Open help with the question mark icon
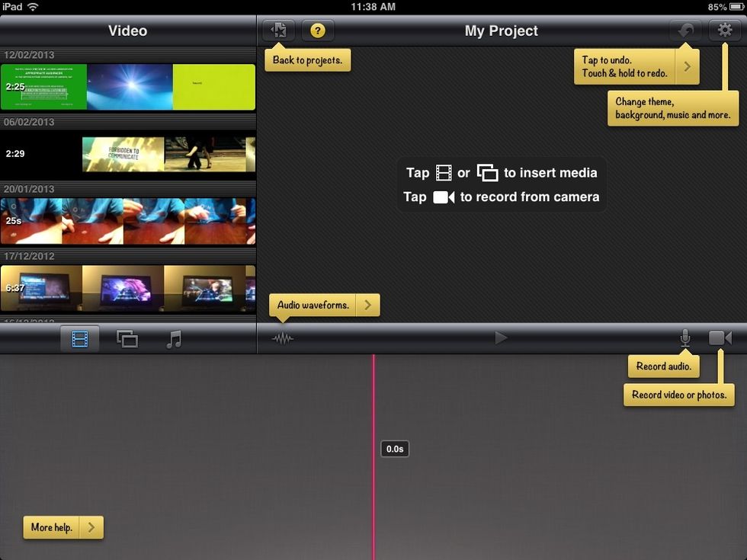Screen dimensions: 747x560 318,30
